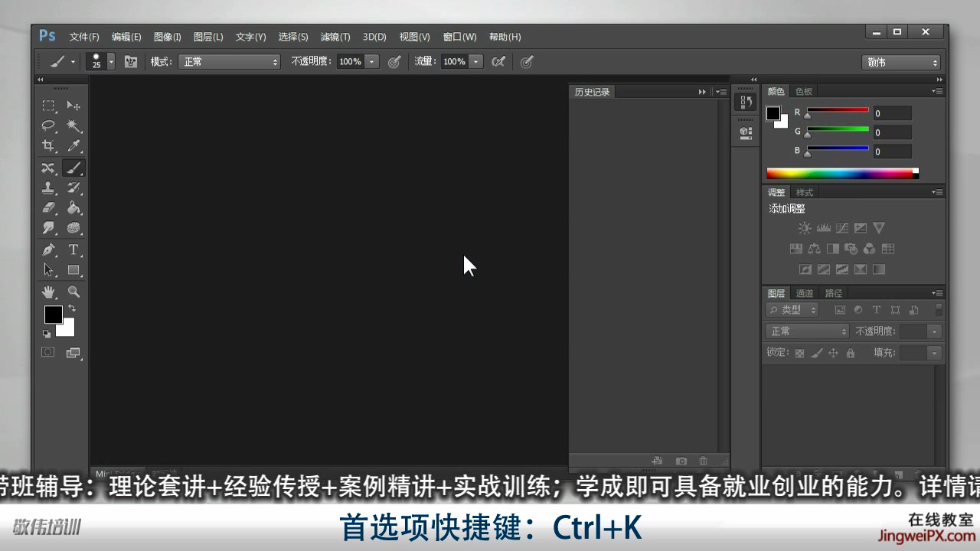The width and height of the screenshot is (980, 551).
Task: Switch to the Paths tab
Action: coord(834,293)
